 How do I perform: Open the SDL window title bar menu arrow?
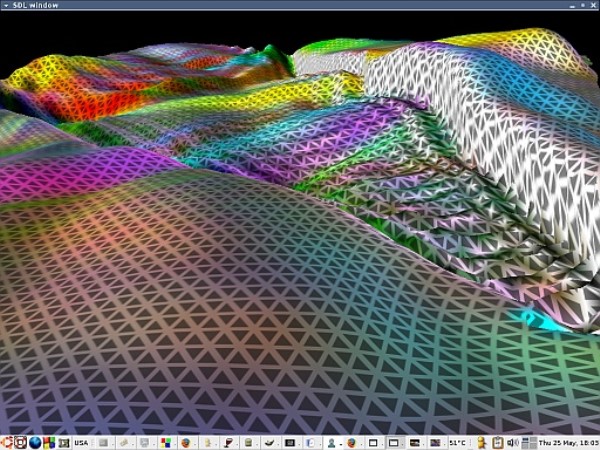(x=6, y=5)
